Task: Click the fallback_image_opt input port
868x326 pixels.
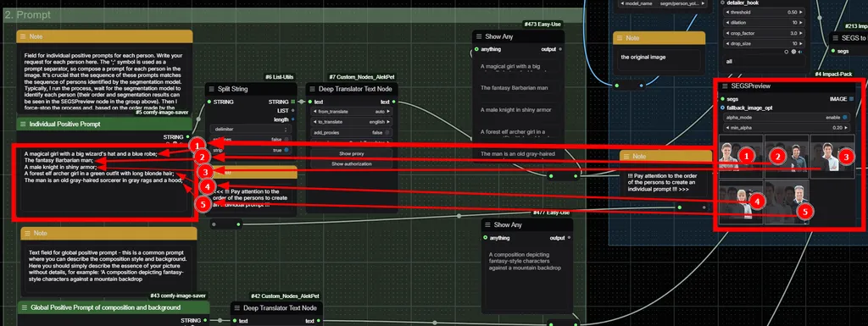Action: pyautogui.click(x=722, y=108)
